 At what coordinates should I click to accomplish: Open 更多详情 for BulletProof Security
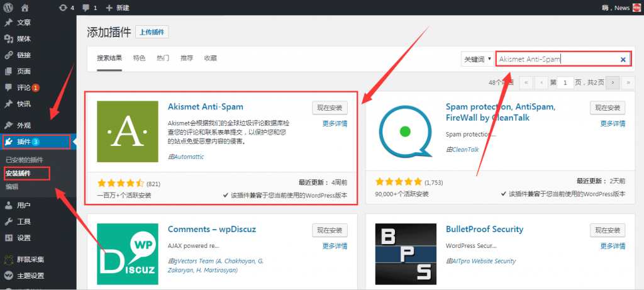pyautogui.click(x=613, y=246)
